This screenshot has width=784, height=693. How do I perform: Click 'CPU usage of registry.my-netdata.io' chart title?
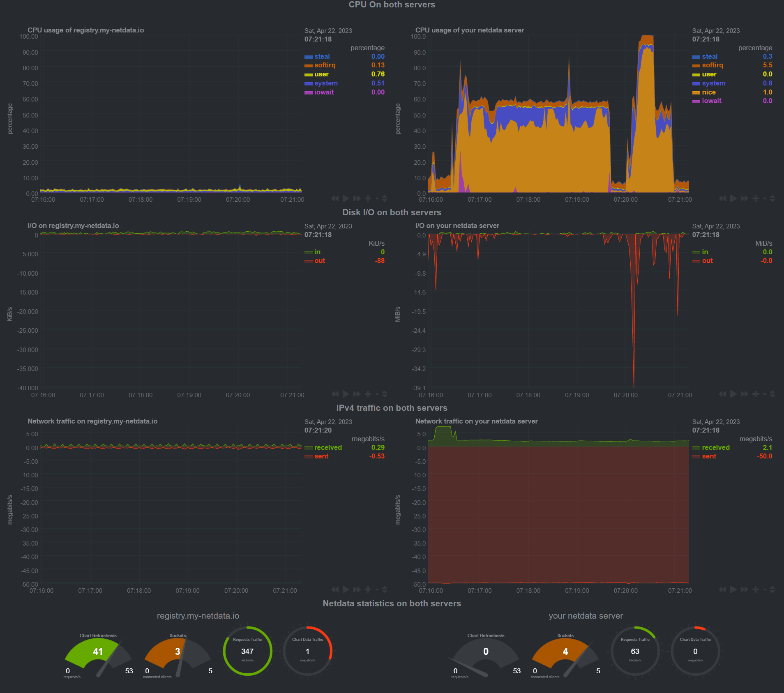click(85, 30)
